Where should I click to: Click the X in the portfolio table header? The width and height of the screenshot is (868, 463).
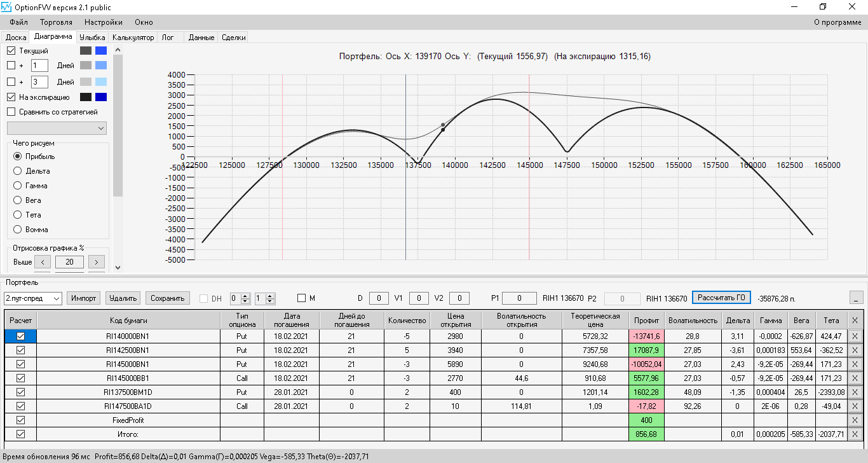click(855, 321)
